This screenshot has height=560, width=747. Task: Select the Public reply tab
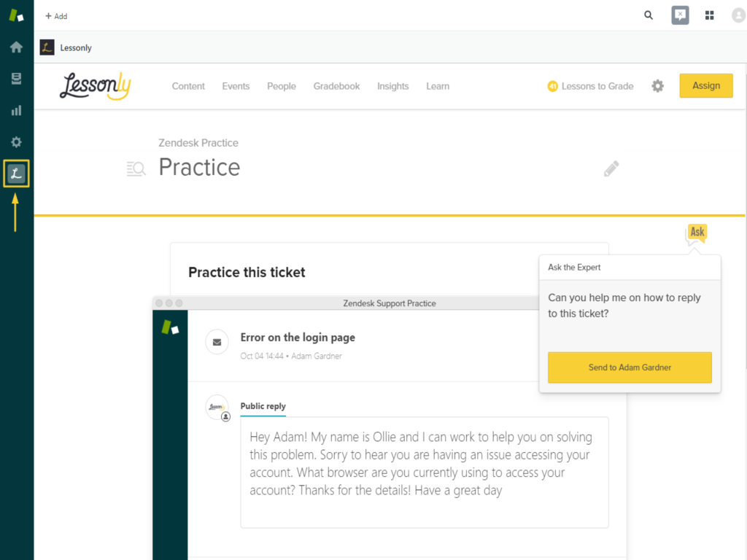(x=263, y=406)
